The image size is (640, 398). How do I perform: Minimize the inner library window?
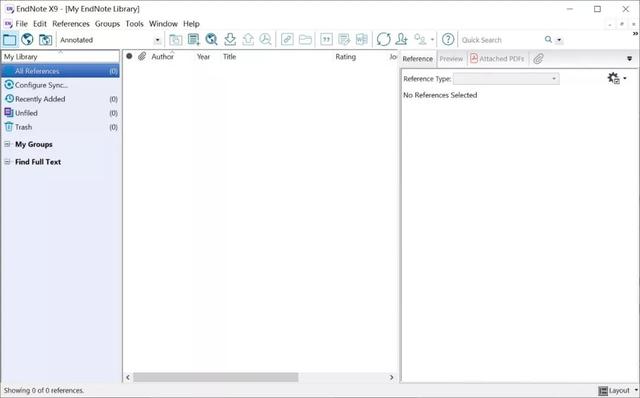[x=610, y=24]
